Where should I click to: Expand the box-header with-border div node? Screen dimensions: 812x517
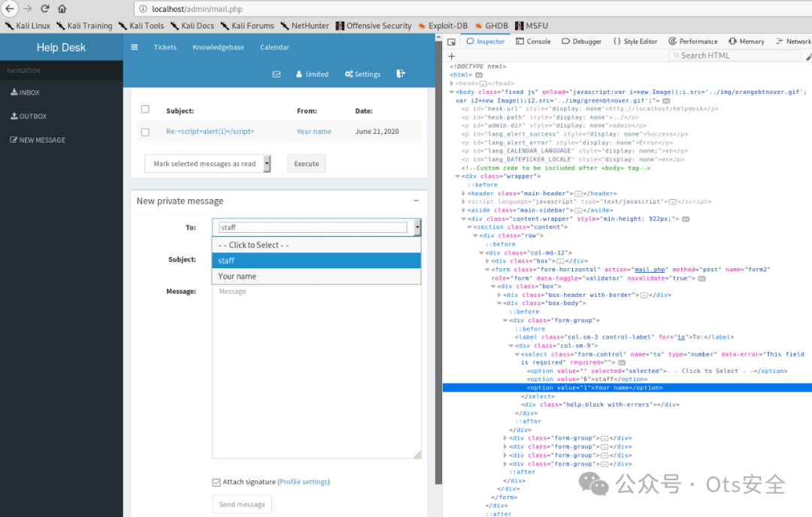point(499,295)
